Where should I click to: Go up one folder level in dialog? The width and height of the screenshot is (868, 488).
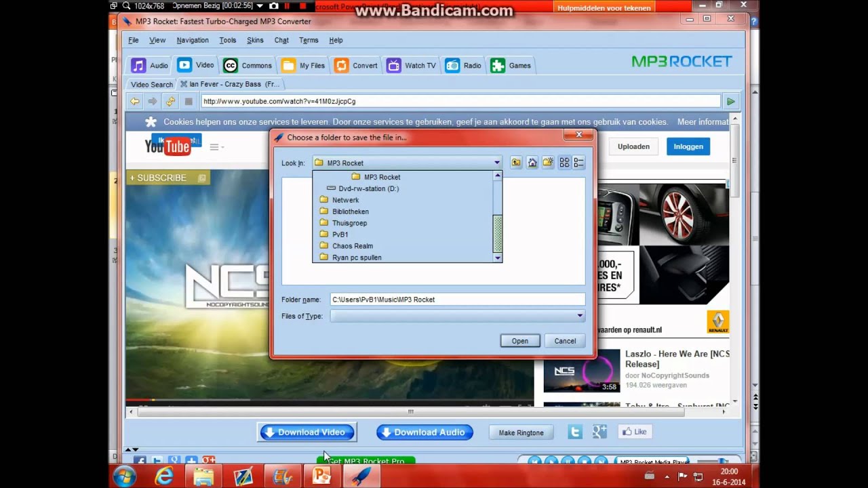tap(516, 163)
